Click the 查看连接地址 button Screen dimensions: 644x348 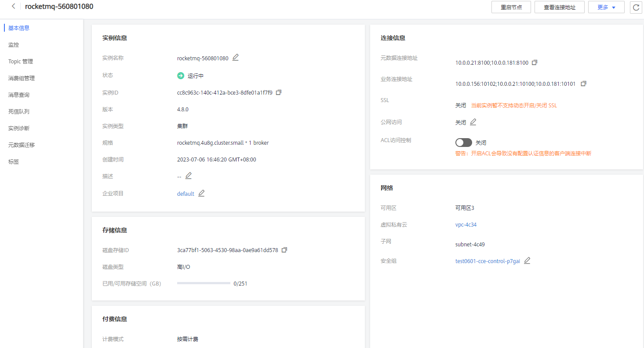560,7
